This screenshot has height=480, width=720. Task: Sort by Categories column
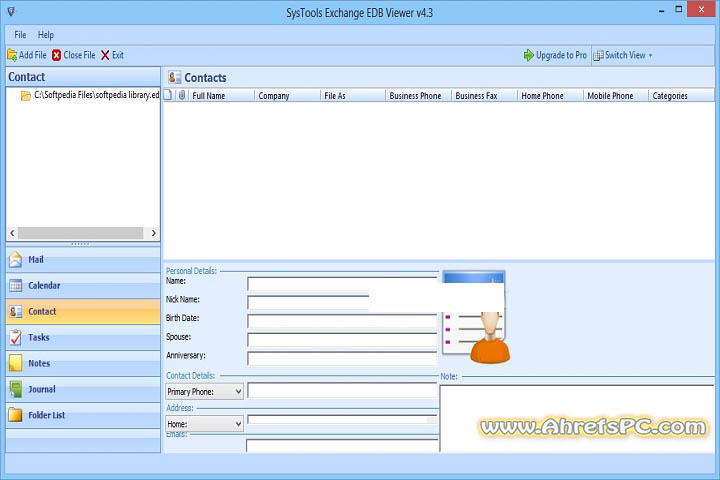point(681,96)
